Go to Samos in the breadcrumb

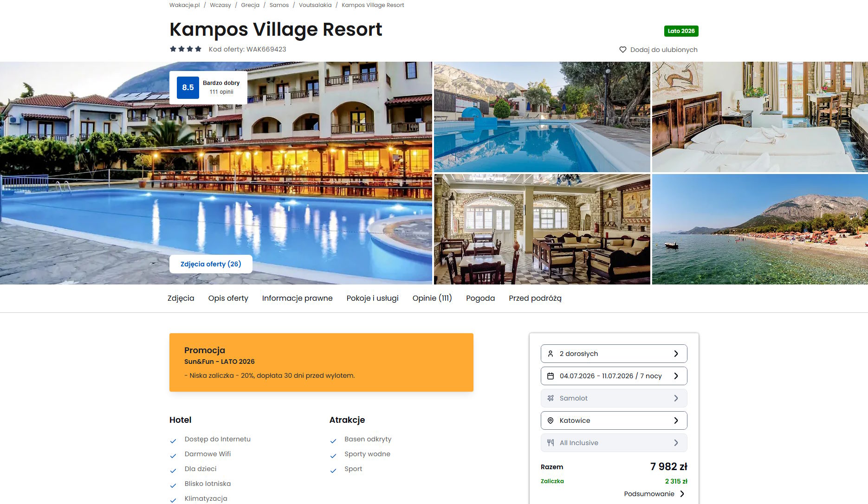279,5
